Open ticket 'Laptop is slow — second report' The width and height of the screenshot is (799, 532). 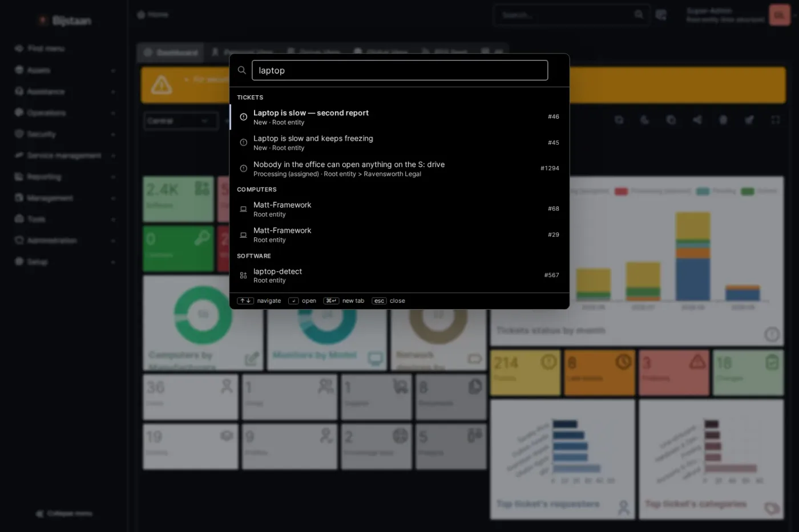[x=399, y=117]
